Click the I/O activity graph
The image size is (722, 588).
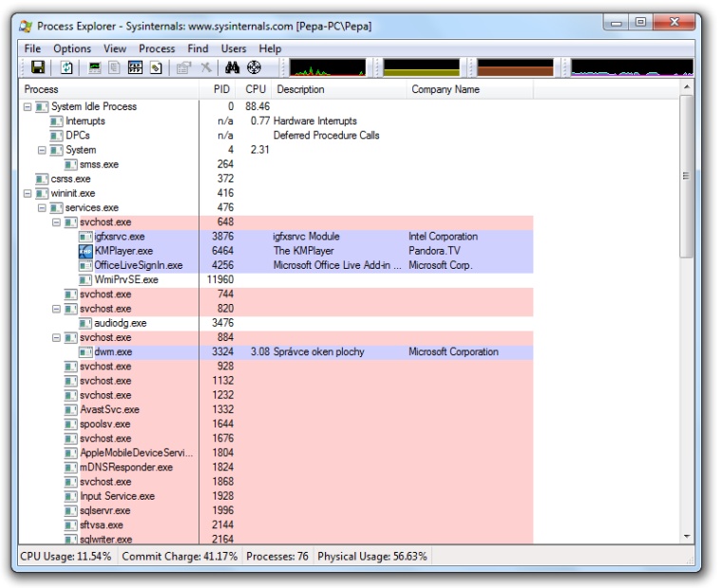pyautogui.click(x=632, y=67)
